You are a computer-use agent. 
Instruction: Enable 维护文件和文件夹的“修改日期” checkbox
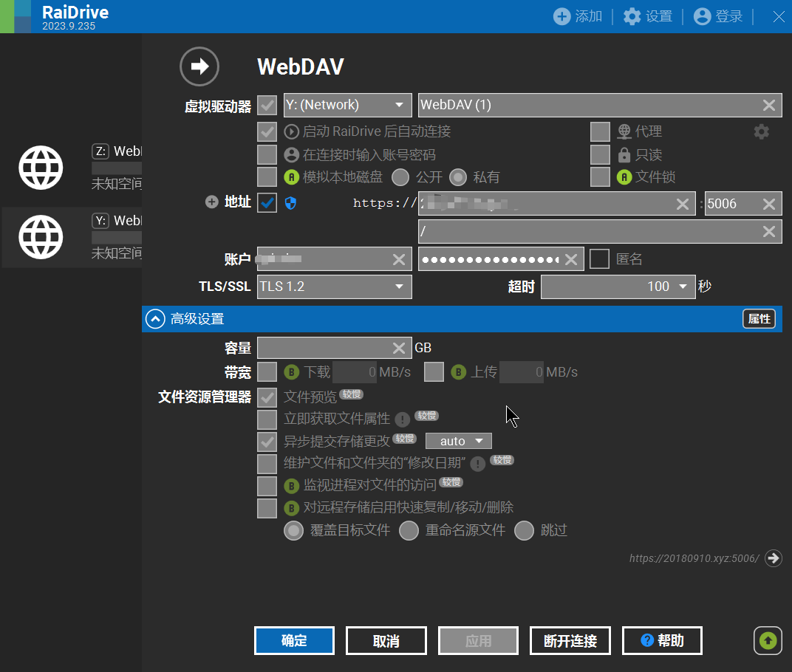coord(267,464)
